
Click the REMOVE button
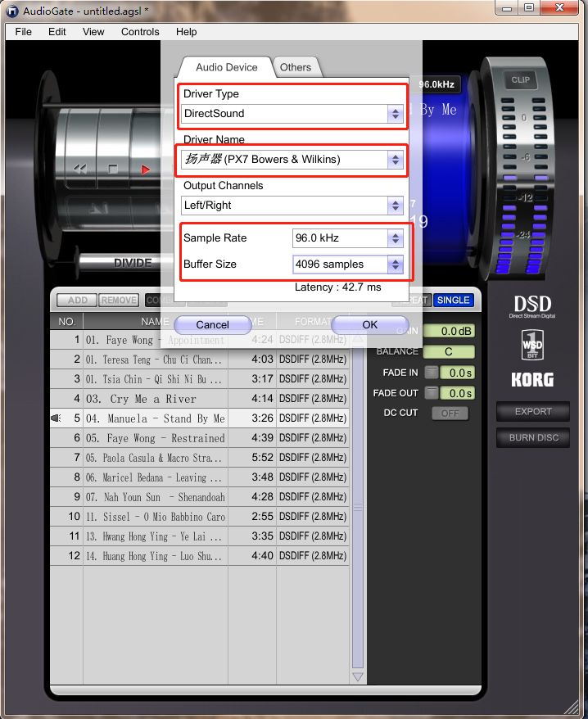pyautogui.click(x=119, y=301)
